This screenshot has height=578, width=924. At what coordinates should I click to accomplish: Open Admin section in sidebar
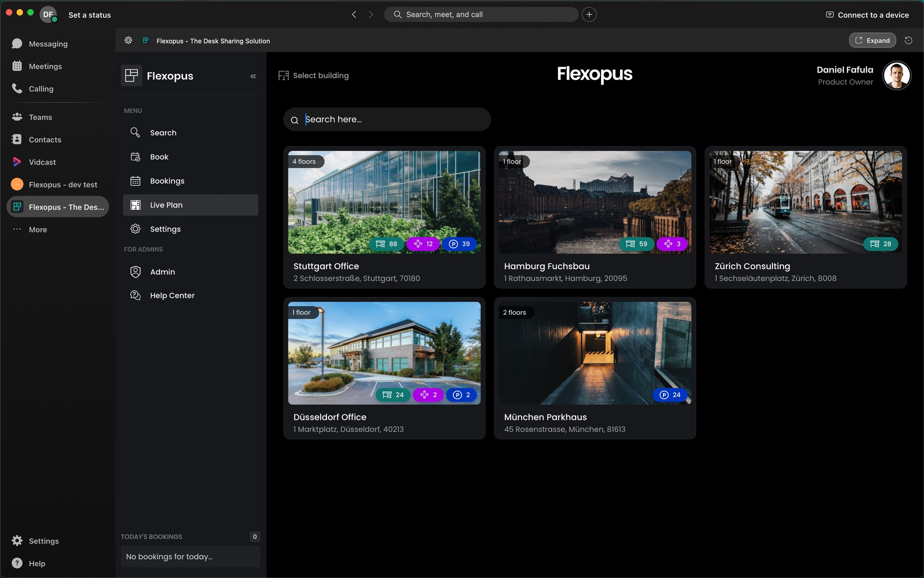[163, 272]
